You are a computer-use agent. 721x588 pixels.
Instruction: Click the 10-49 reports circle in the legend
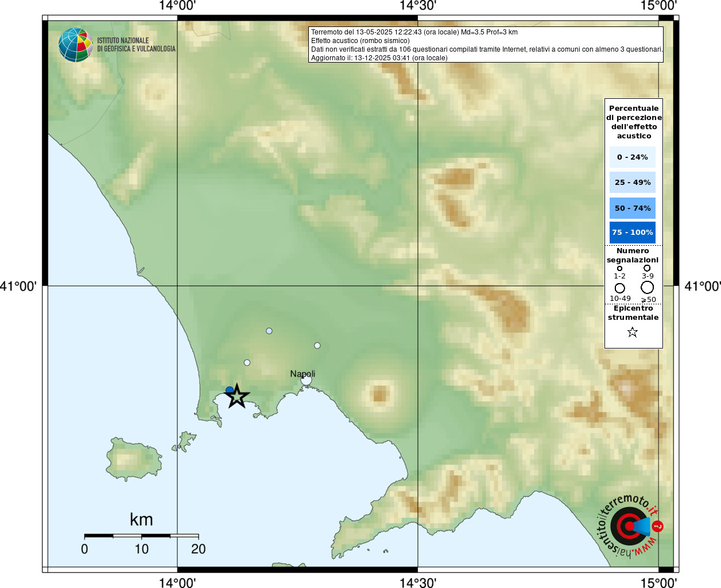click(620, 288)
